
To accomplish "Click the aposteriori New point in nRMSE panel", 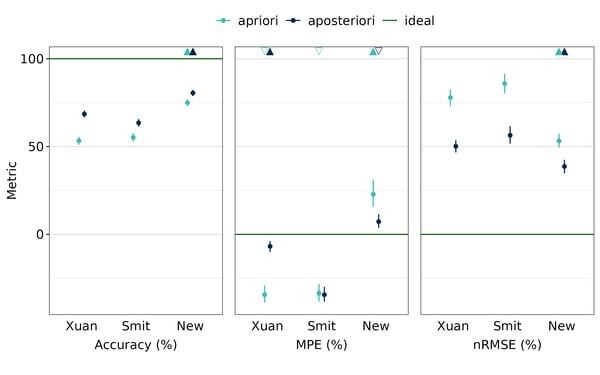I will [x=564, y=166].
